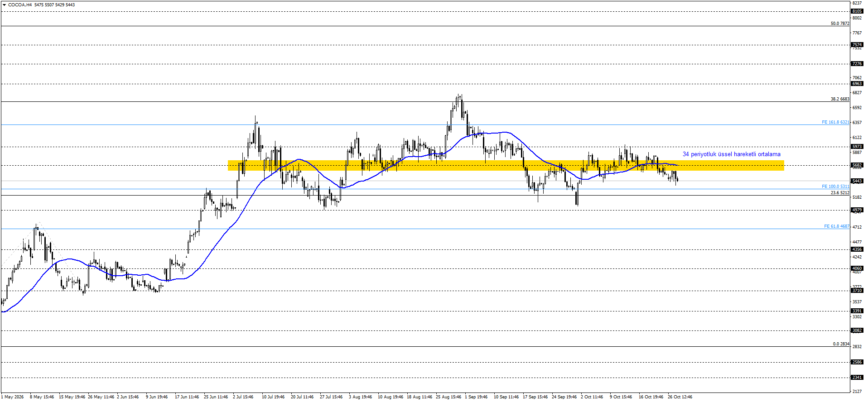Click the 4356 price marker on axis
The image size is (868, 402).
click(x=857, y=249)
